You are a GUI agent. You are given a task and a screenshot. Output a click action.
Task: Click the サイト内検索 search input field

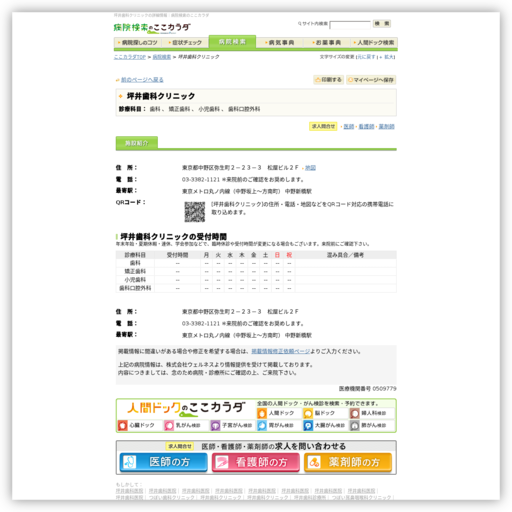350,25
